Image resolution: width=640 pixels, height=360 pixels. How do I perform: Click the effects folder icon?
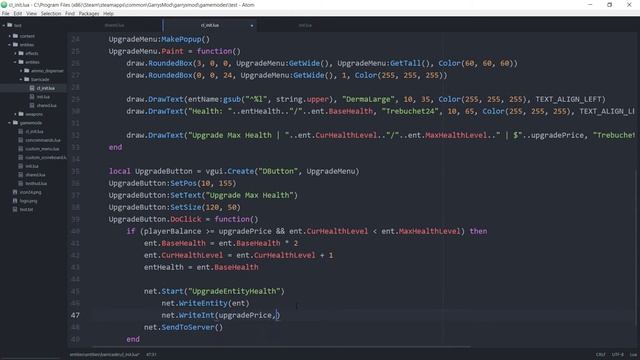(x=21, y=53)
